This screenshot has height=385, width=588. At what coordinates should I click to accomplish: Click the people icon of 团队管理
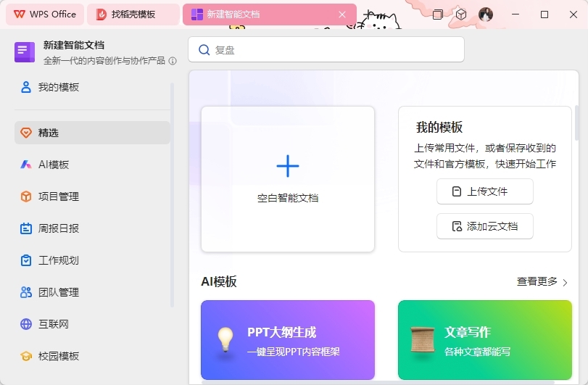[26, 292]
